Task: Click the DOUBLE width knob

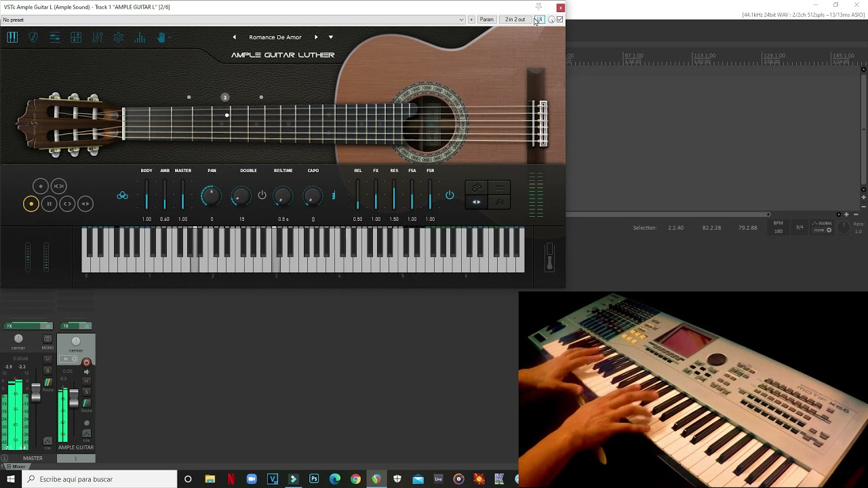Action: (x=241, y=197)
